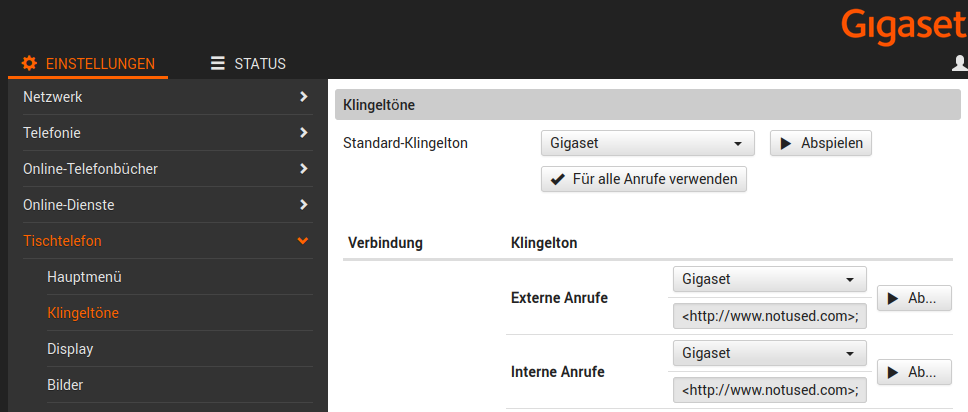Go to the Display settings page
This screenshot has width=968, height=412.
tap(70, 349)
